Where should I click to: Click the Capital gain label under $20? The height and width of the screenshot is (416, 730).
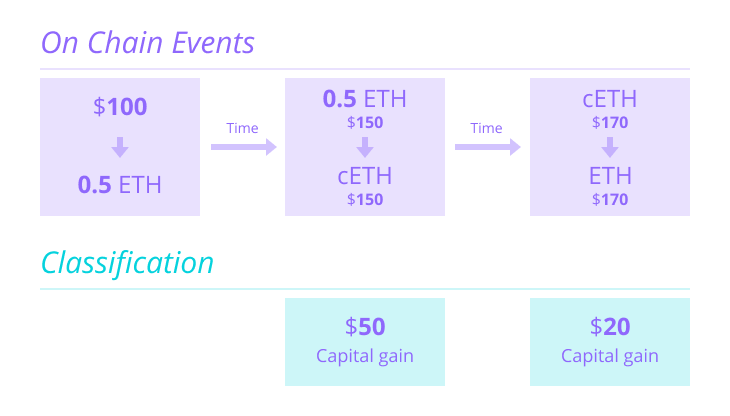(610, 356)
